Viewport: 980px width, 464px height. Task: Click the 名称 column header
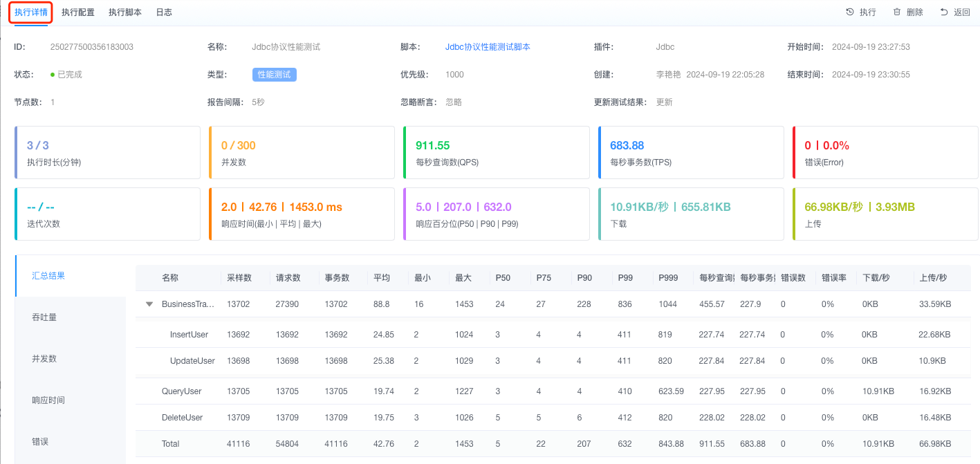click(x=170, y=277)
